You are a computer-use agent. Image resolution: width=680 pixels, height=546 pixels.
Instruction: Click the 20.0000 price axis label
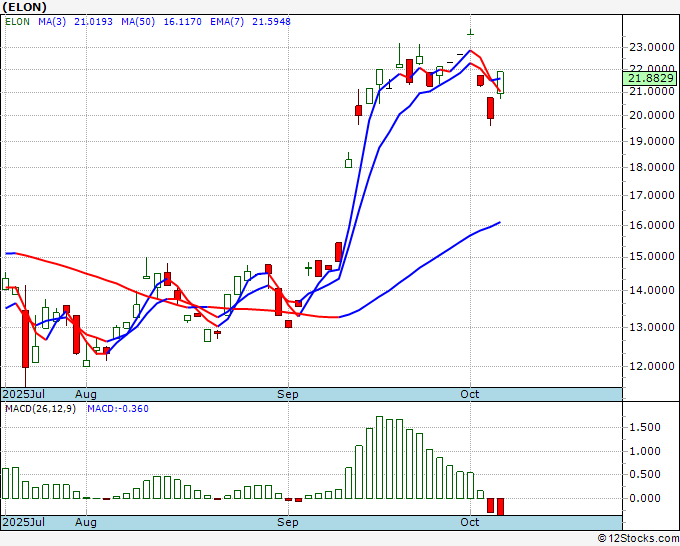pos(652,115)
